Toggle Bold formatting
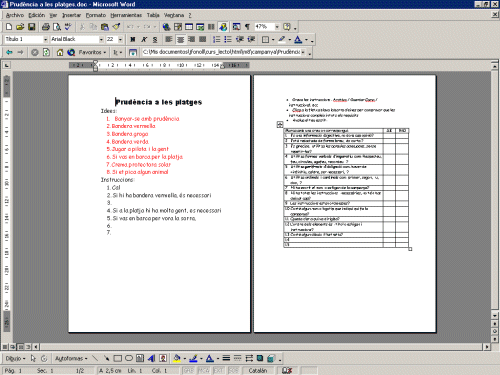 (x=133, y=39)
